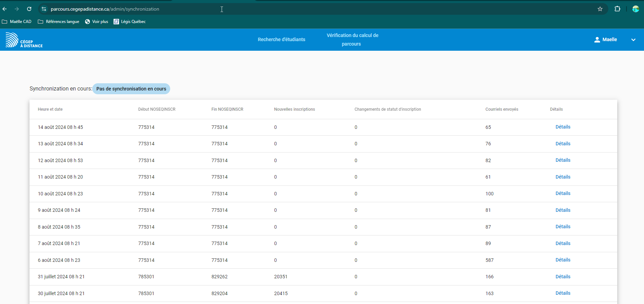Click the Maelle user account icon

pos(597,40)
